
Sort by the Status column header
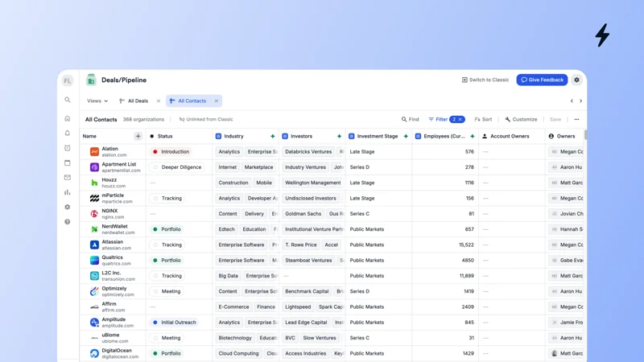179,136
